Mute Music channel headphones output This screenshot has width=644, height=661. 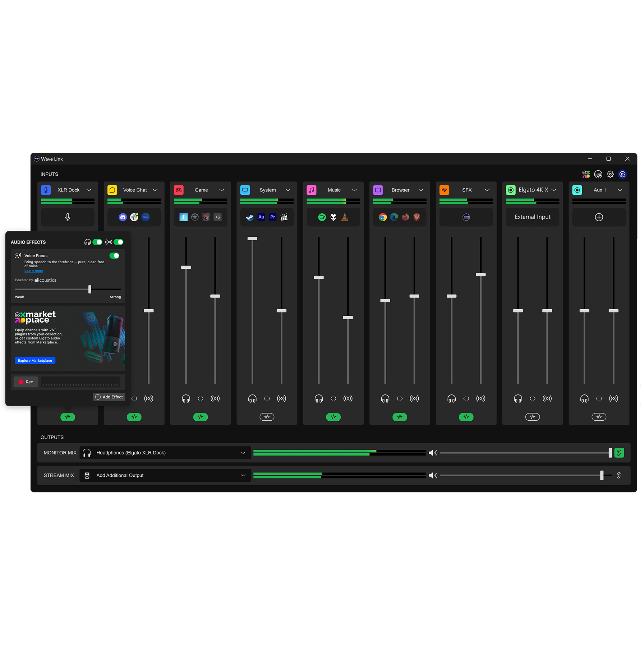pos(319,398)
